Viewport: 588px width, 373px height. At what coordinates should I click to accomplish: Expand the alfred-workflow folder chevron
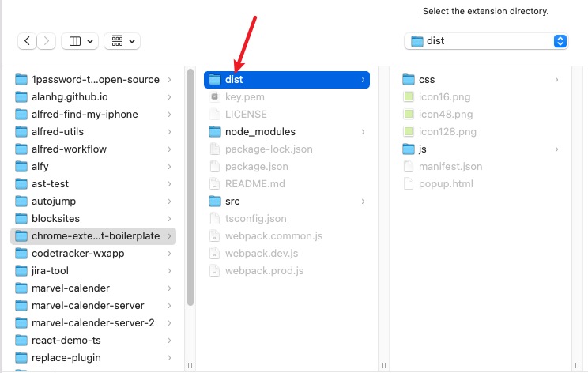pyautogui.click(x=169, y=149)
